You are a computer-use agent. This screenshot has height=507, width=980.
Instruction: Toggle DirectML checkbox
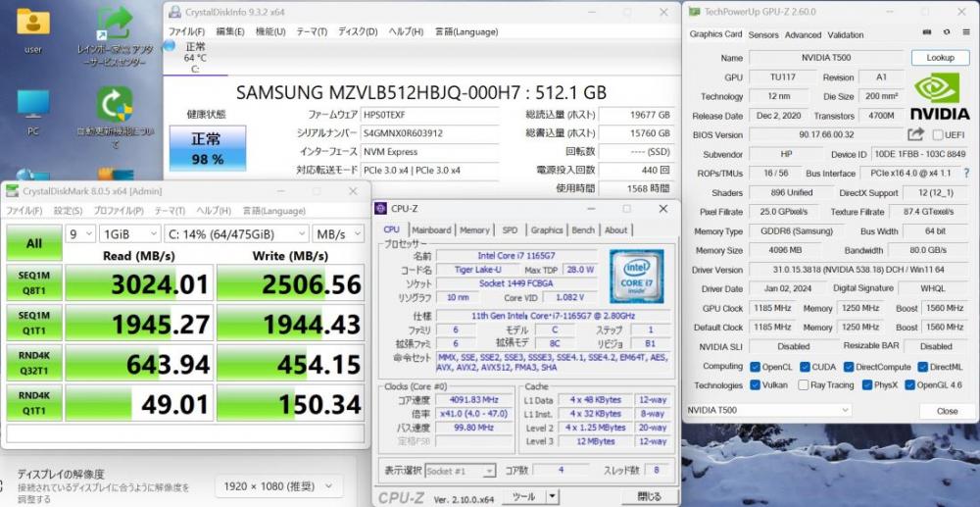tap(923, 367)
